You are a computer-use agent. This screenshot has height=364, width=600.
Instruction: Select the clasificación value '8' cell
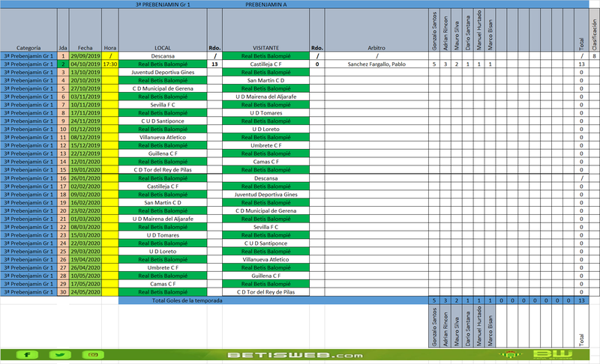[x=594, y=55]
